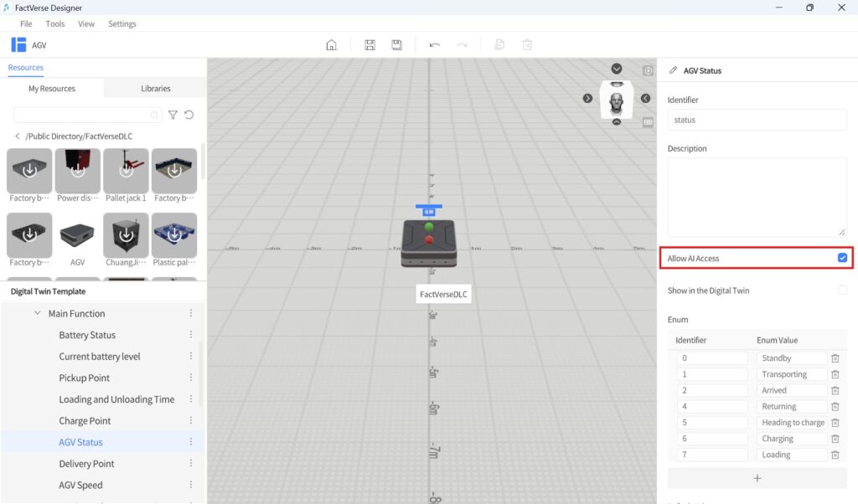Delete the Standby enum row
Viewport: 858px width, 504px height.
tap(835, 358)
